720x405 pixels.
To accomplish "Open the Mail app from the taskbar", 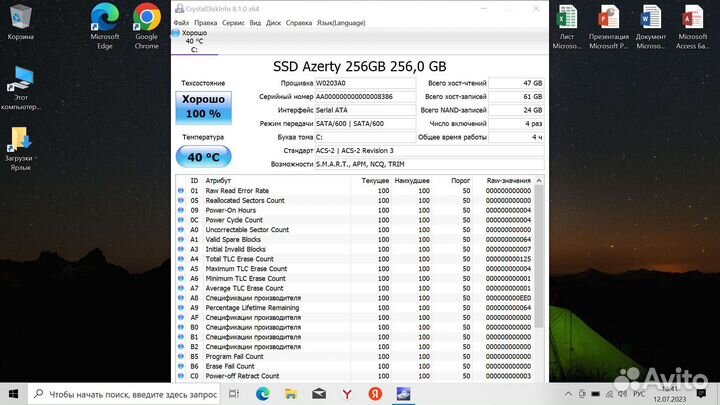I will (x=319, y=394).
